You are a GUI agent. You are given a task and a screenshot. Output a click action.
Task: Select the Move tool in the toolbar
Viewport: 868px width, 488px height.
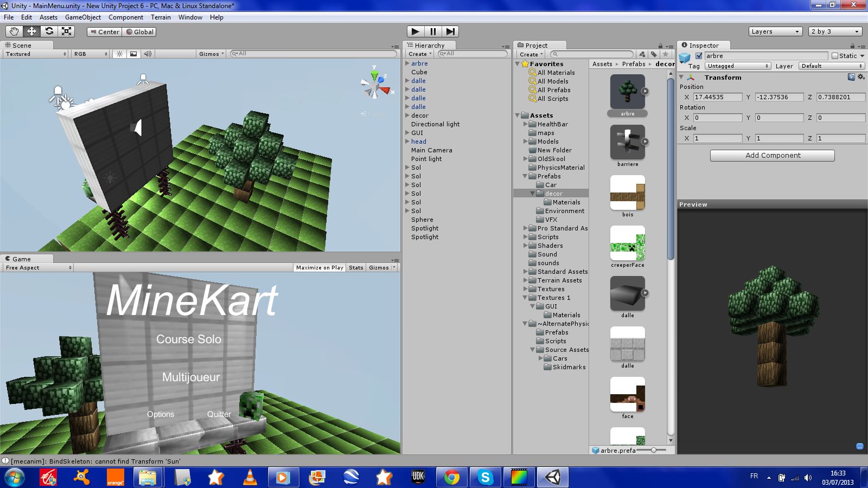tap(31, 31)
